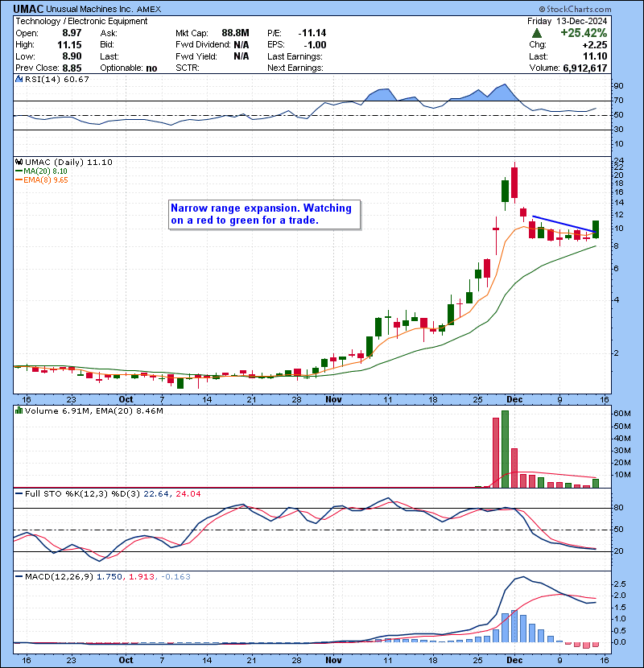This screenshot has height=668, width=644.
Task: Click the Nov label on the date axis
Action: (x=333, y=399)
